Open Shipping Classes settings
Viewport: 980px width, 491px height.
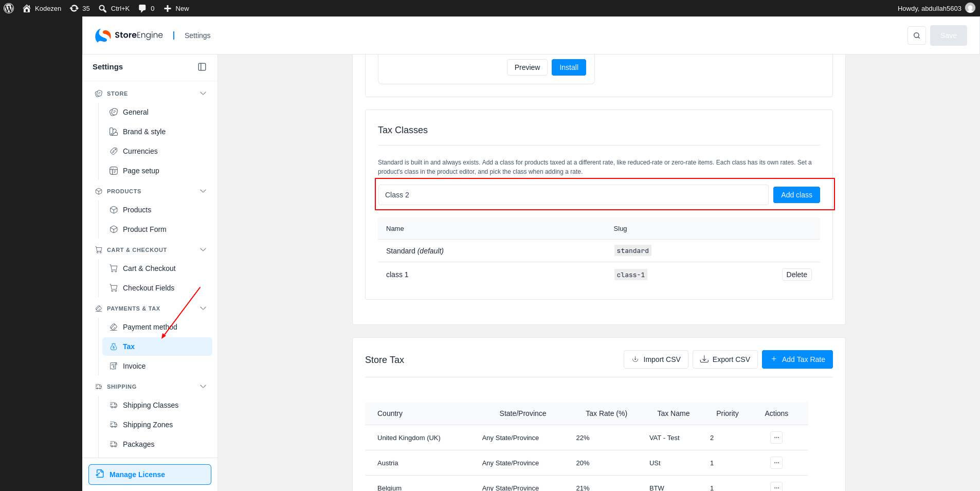point(157,405)
